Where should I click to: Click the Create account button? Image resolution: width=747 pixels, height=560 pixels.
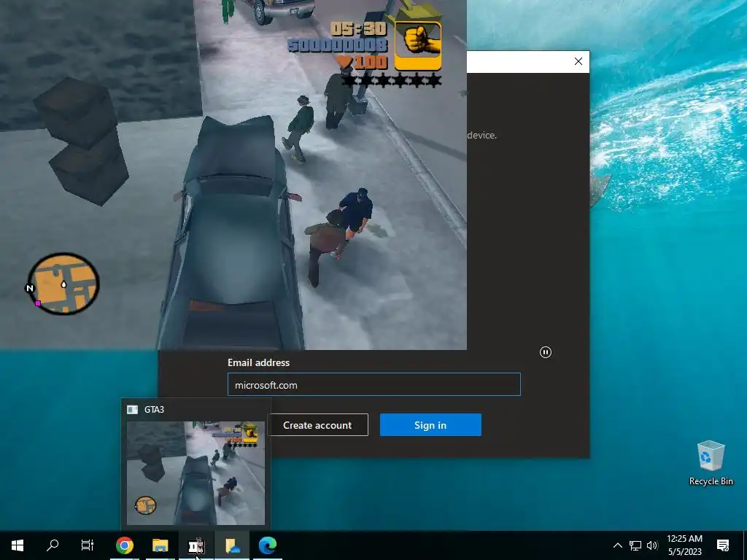[317, 425]
